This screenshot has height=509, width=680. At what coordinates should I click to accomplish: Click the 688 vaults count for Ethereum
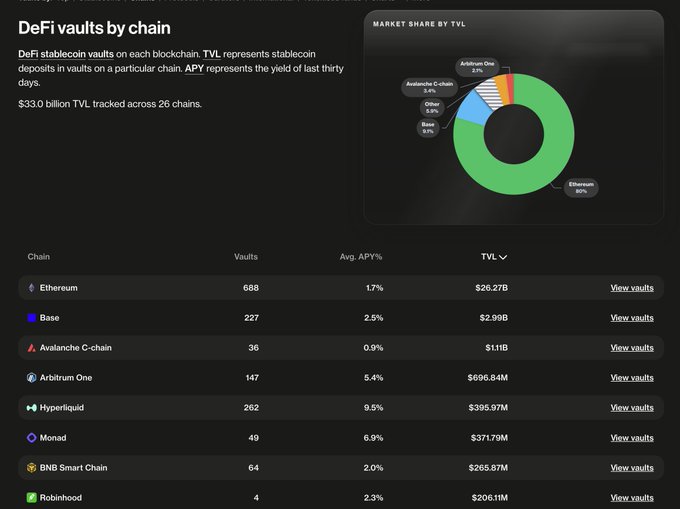[251, 288]
